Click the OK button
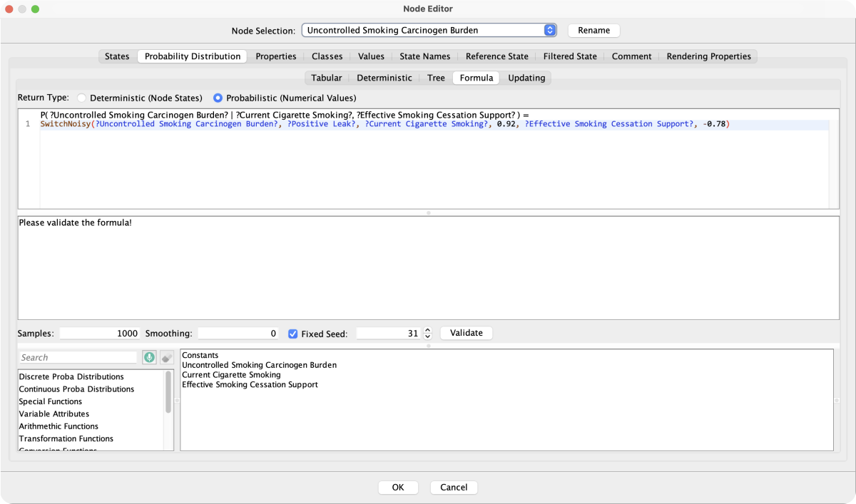Screen dimensions: 856x504 (398, 488)
